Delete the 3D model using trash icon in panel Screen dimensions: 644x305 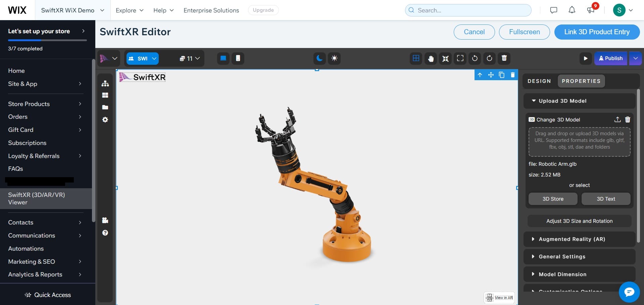point(628,119)
